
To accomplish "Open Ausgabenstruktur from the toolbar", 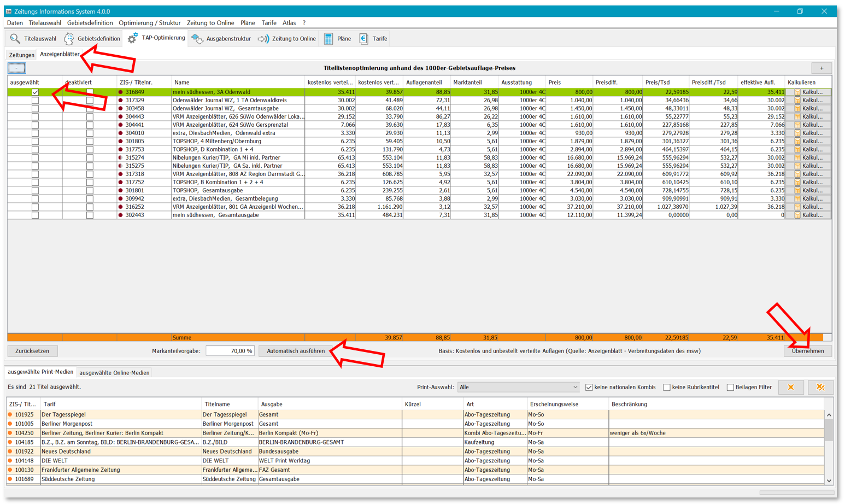I will [x=197, y=39].
